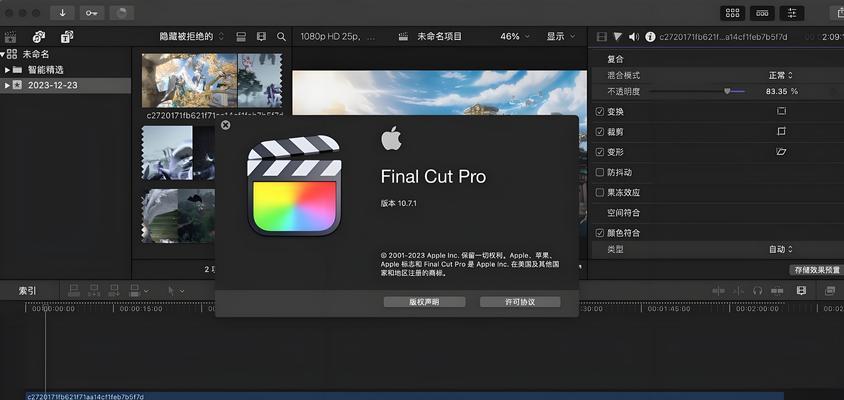Open the Keyword Editor key button
Viewport: 844px width, 400px height.
tap(92, 13)
